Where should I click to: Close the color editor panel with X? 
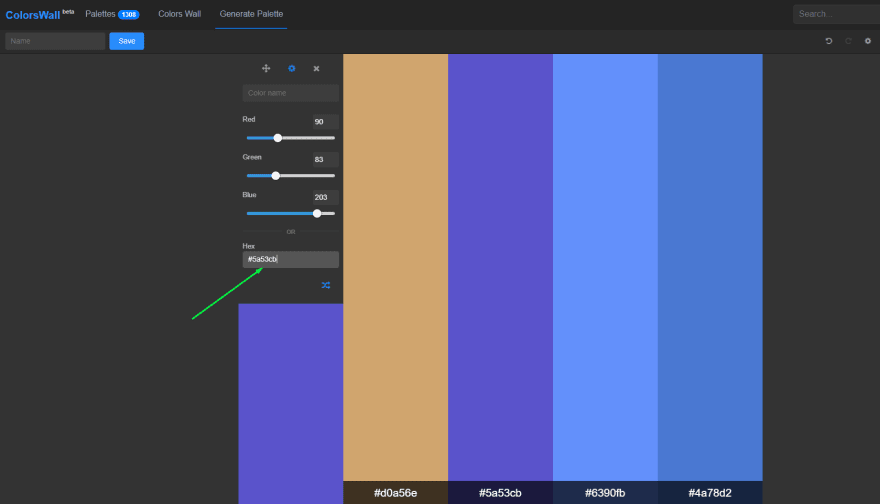coord(317,68)
